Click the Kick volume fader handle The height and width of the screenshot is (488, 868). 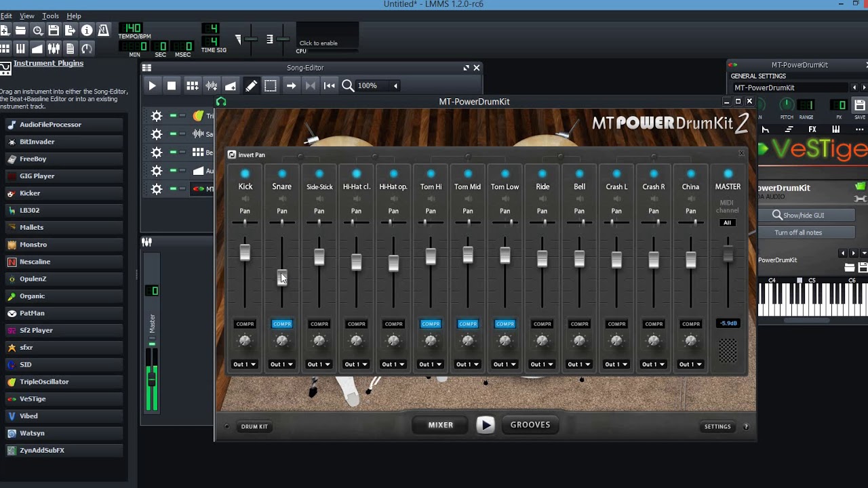[245, 252]
